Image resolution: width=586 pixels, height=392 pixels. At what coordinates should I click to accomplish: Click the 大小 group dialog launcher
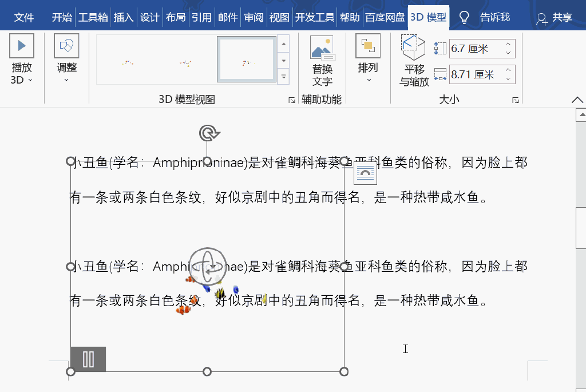(x=514, y=100)
